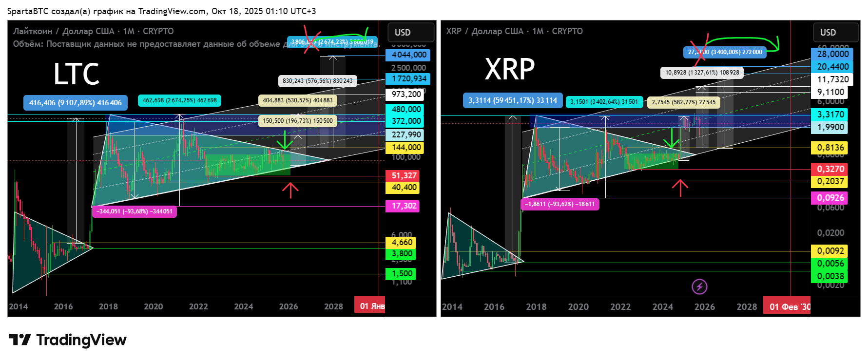This screenshot has width=868, height=362.
Task: Select the magenta 0,0926 price label
Action: tap(829, 198)
